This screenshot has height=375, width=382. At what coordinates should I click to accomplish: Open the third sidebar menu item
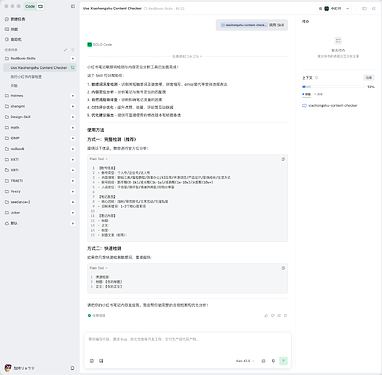[x=13, y=39]
